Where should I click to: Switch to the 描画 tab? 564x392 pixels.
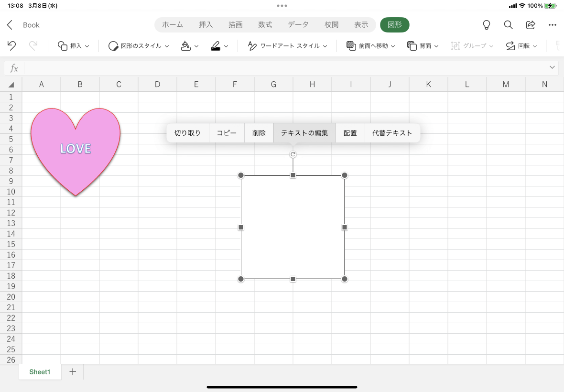coord(236,25)
